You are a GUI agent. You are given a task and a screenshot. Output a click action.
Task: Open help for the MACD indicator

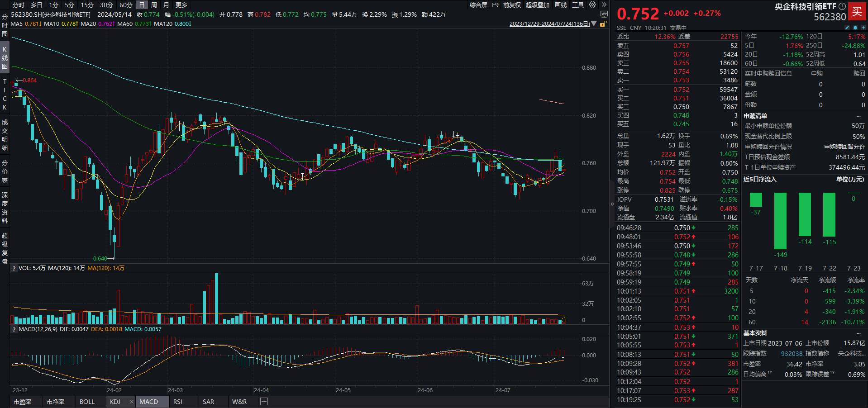tap(14, 329)
